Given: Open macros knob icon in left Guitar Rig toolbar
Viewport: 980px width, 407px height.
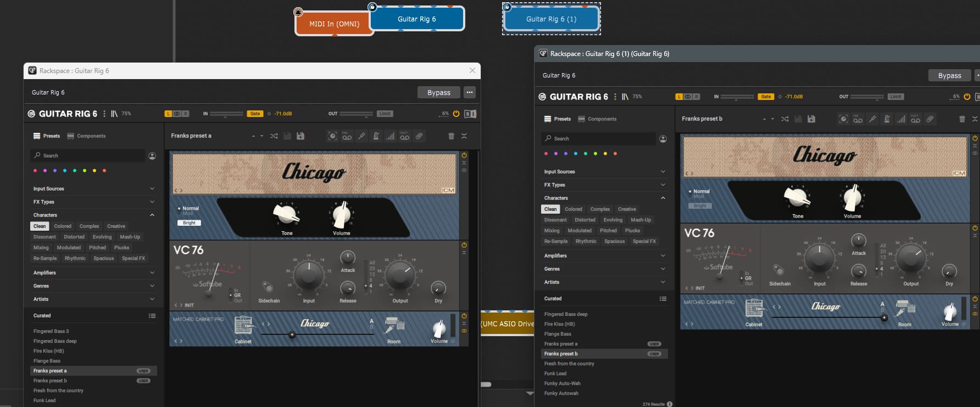Looking at the screenshot, I should point(332,136).
